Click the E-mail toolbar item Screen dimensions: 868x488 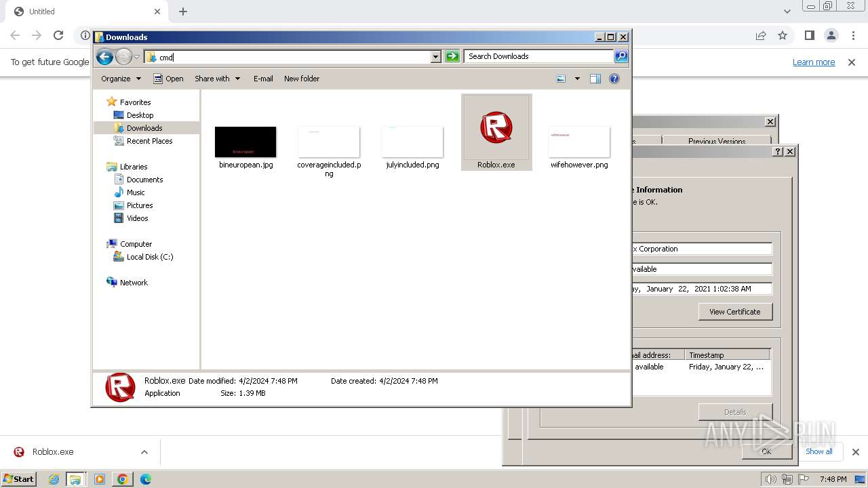[x=263, y=79]
